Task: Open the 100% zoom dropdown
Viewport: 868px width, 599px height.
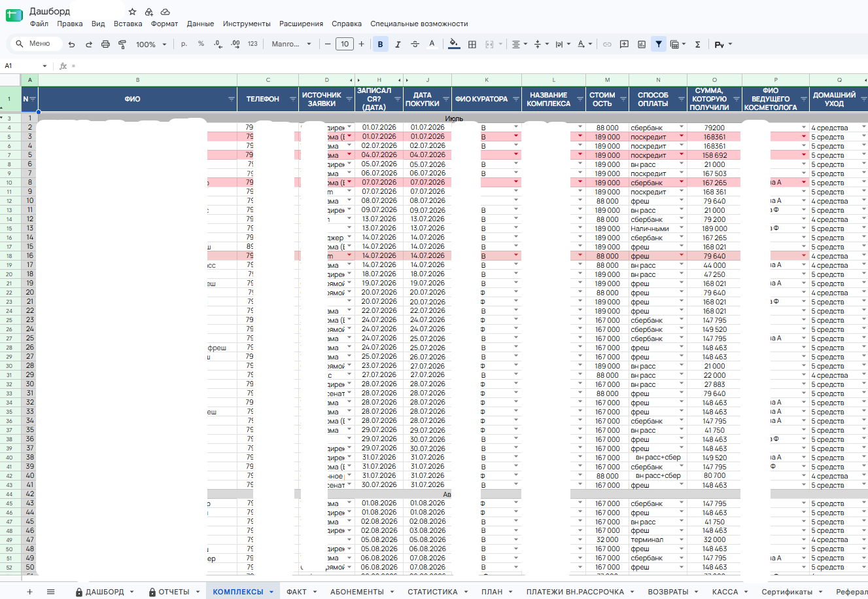Action: pyautogui.click(x=151, y=45)
